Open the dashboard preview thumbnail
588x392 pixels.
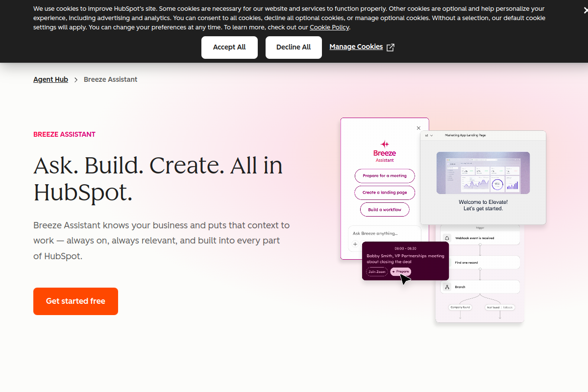483,172
